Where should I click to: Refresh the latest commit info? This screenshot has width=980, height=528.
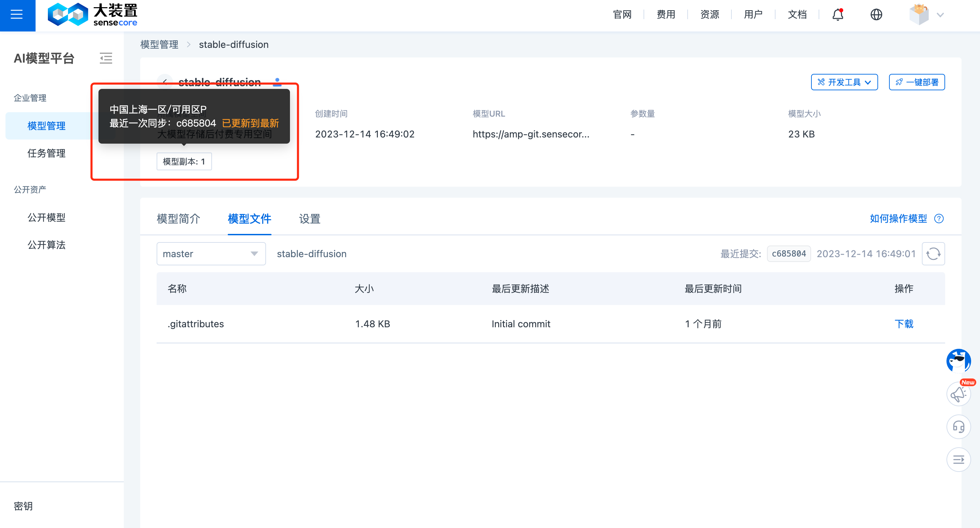933,254
